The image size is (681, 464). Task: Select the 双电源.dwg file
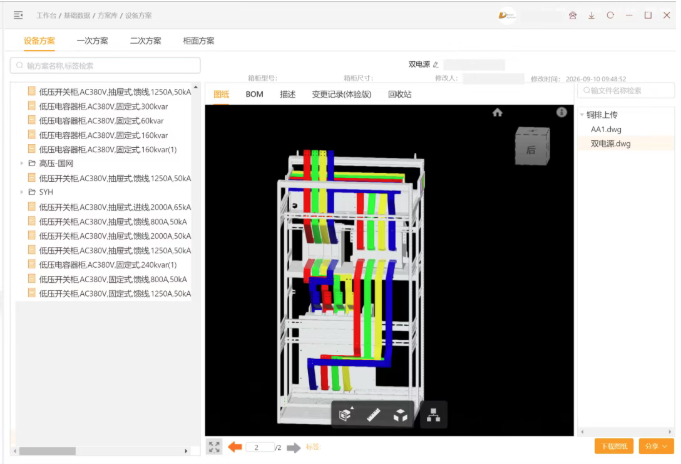point(610,143)
